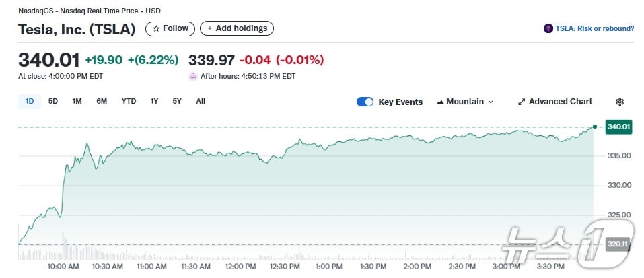Click the plus icon in Add holdings
Image resolution: width=644 pixels, height=278 pixels.
tap(209, 28)
